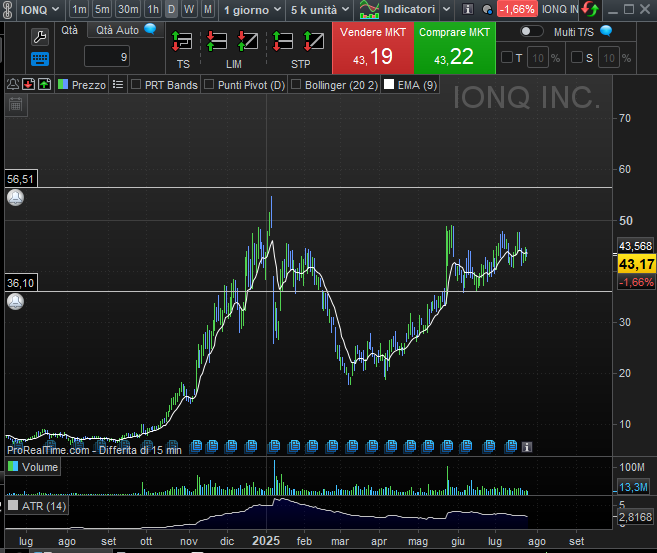This screenshot has height=553, width=657.
Task: Open the wrench settings tool
Action: [x=40, y=36]
